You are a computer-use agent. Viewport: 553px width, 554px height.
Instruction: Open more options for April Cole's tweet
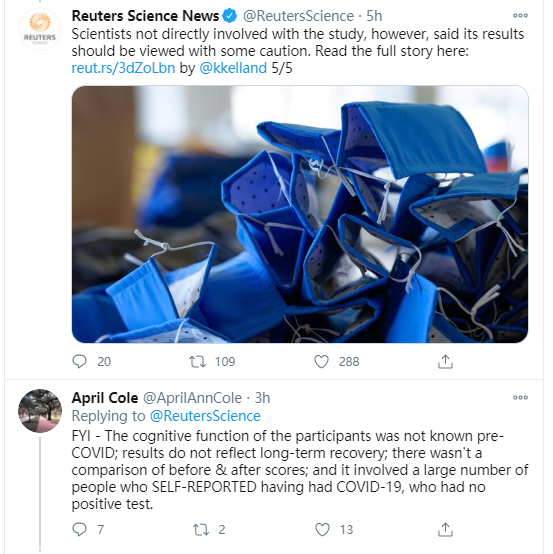pos(520,397)
